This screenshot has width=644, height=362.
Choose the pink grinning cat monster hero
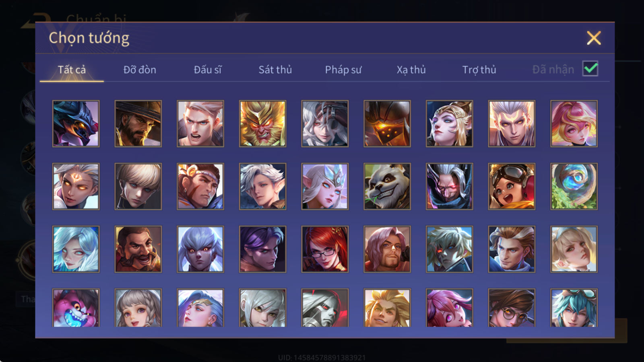click(x=76, y=308)
